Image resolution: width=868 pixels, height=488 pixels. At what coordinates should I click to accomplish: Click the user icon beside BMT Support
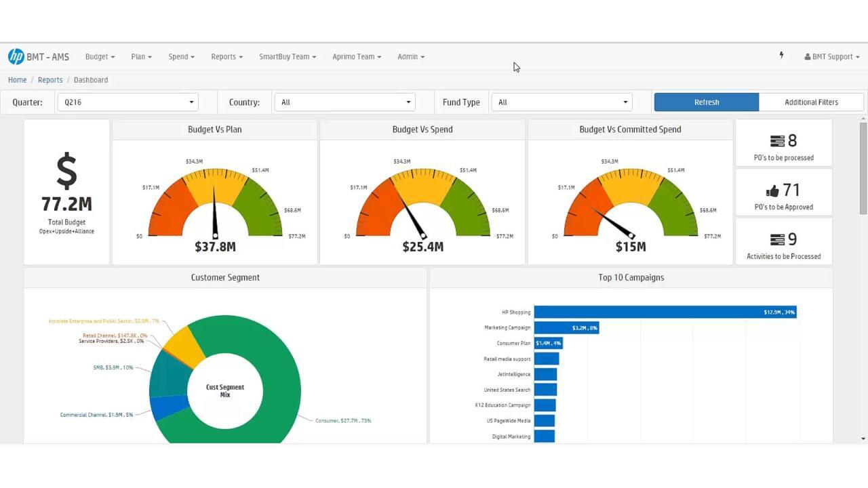click(808, 57)
